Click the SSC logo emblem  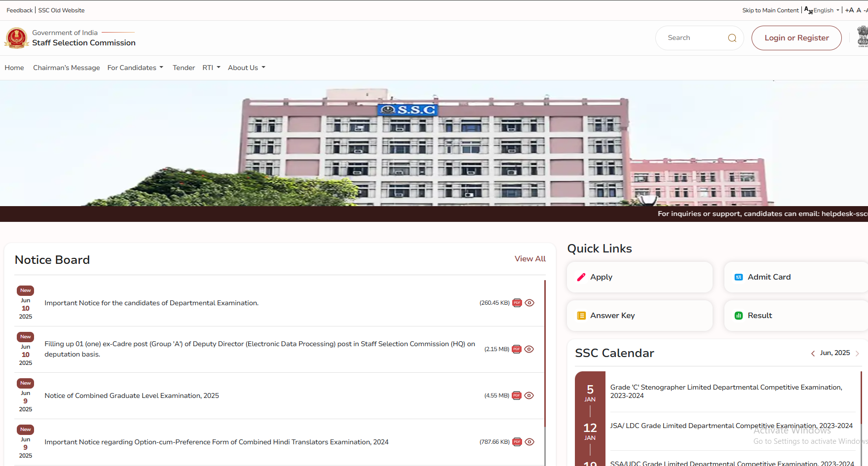click(17, 38)
